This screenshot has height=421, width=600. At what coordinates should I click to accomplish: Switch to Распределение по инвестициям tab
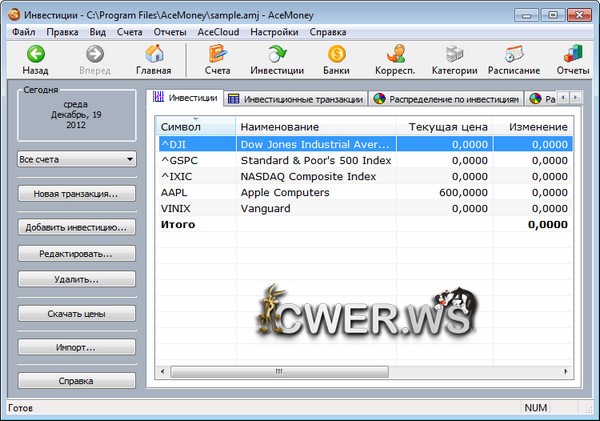(x=446, y=99)
